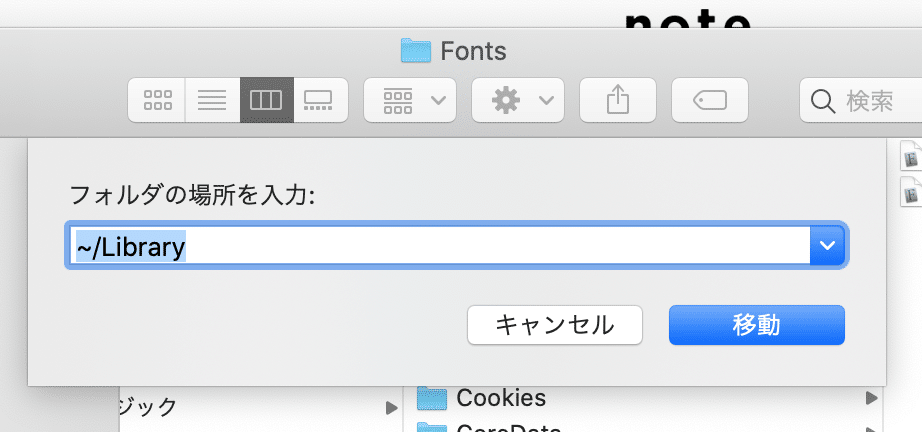
Task: Switch Finder to gallery view
Action: pyautogui.click(x=320, y=100)
